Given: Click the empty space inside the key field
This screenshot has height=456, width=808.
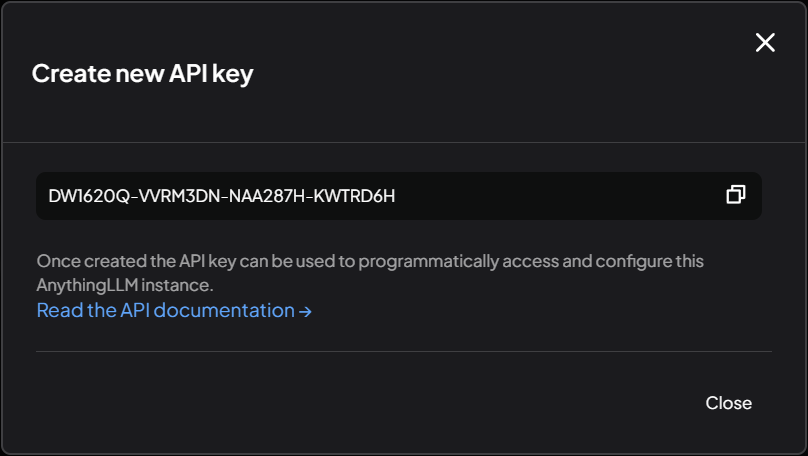Looking at the screenshot, I should click(x=560, y=196).
